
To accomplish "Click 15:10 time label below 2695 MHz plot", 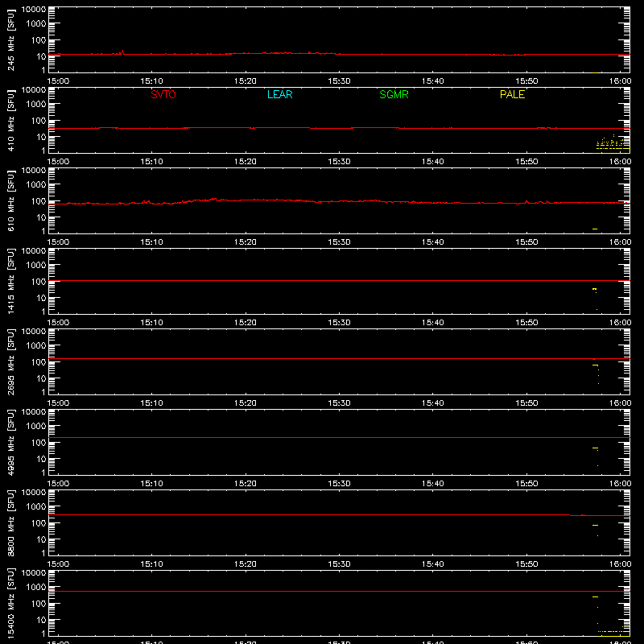I will (151, 403).
